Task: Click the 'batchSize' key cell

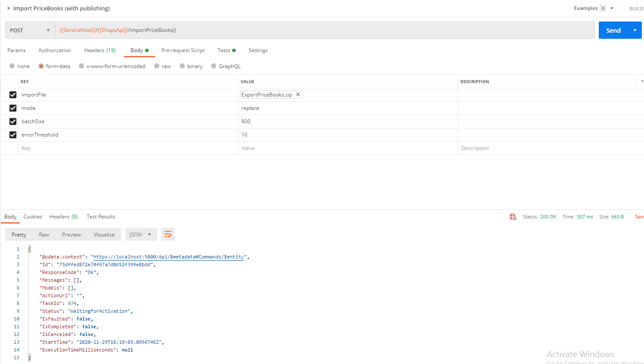Action: click(x=128, y=121)
